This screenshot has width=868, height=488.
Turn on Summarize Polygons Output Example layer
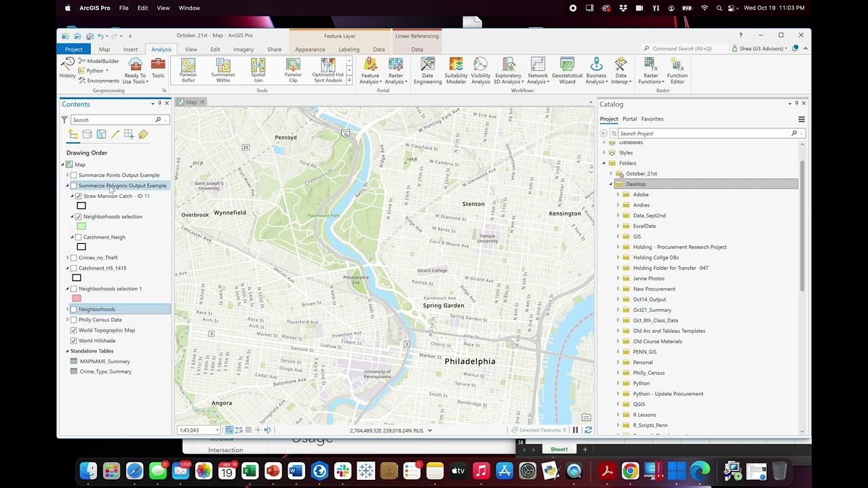pos(74,186)
